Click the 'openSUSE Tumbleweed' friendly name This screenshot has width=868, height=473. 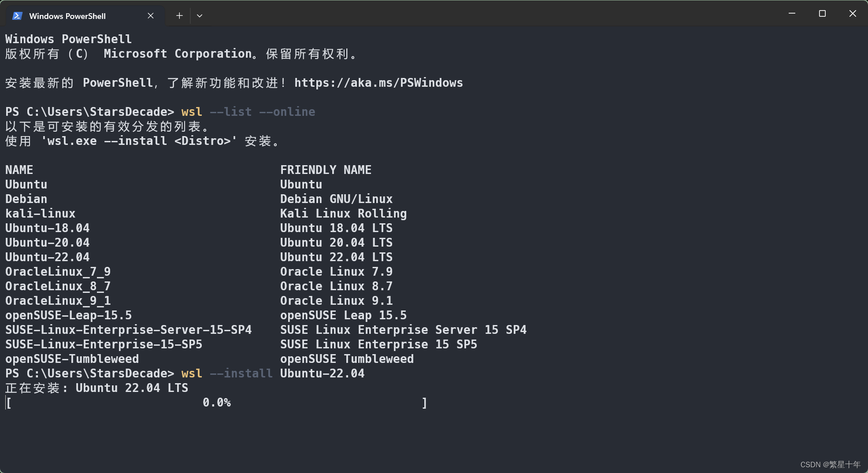tap(347, 359)
